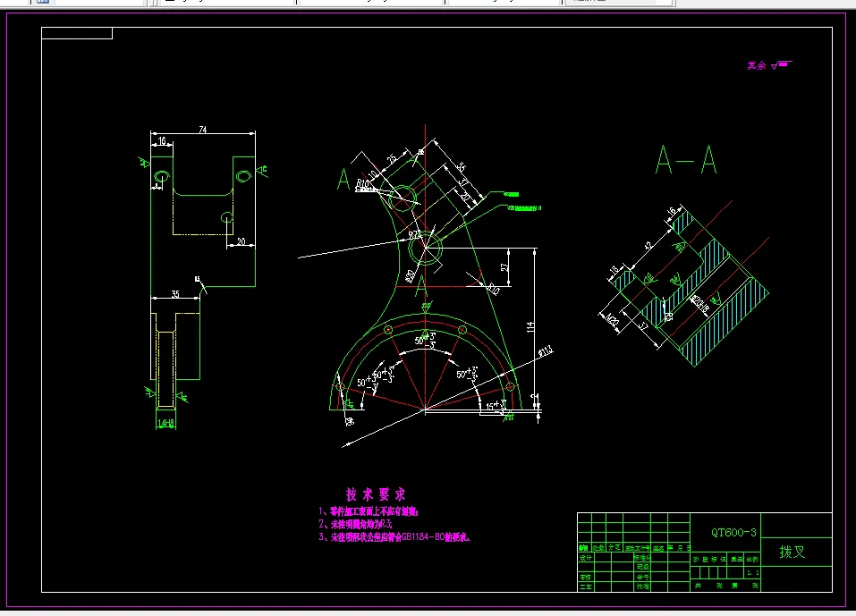
Task: Click the 分区 header cell
Action: (x=614, y=548)
